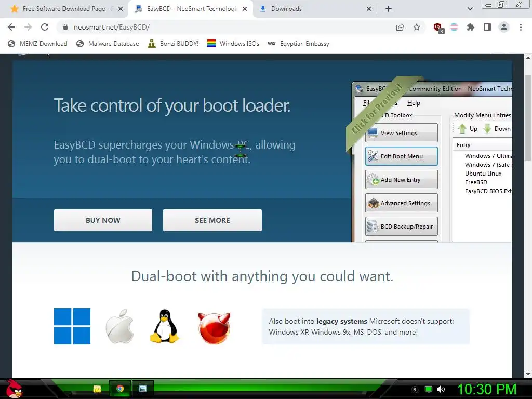Click Advanced Settings in preview
Image resolution: width=532 pixels, height=399 pixels.
point(402,203)
